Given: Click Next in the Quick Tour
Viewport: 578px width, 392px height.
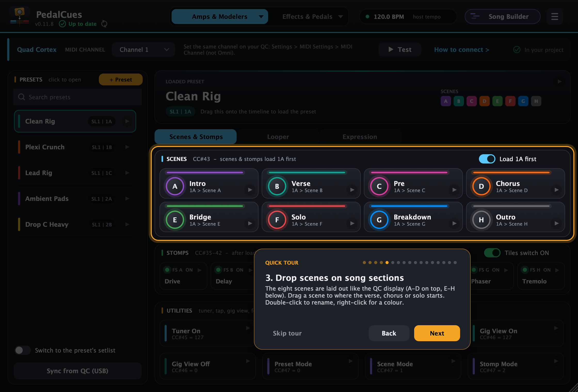Looking at the screenshot, I should tap(437, 333).
